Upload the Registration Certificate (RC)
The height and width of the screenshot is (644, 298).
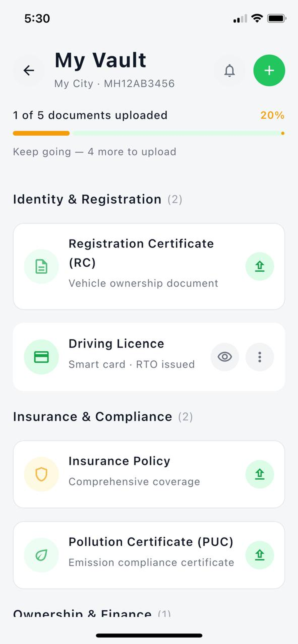coord(260,266)
